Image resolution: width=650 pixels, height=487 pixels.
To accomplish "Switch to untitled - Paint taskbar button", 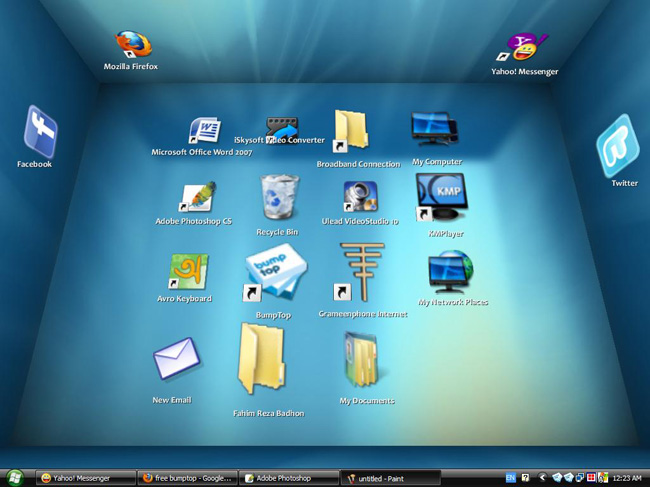I will 390,478.
